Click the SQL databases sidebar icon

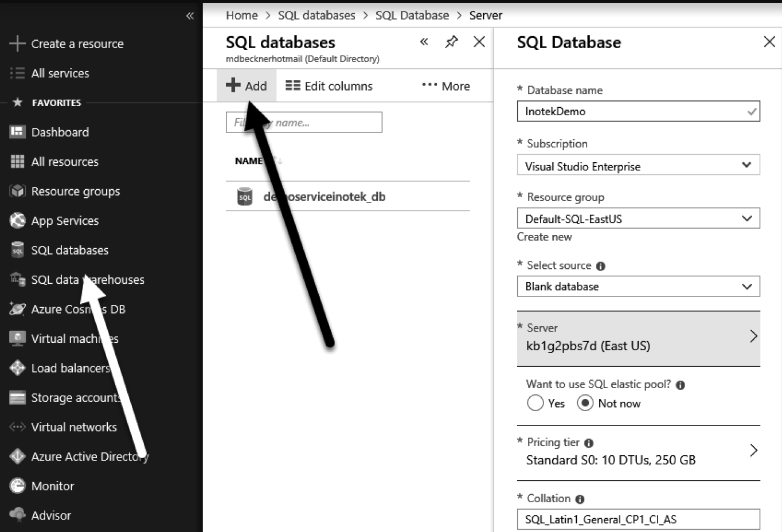(17, 250)
